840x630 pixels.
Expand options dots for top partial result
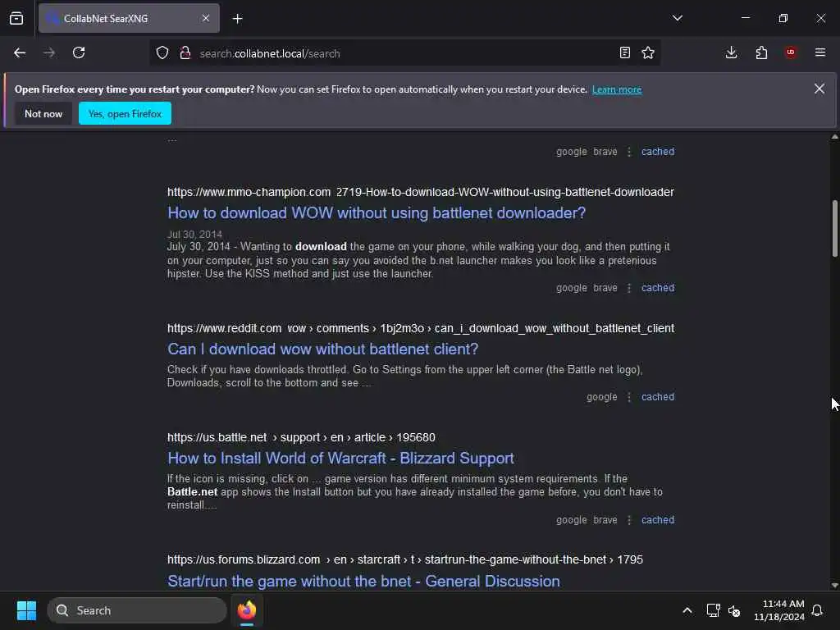click(629, 152)
